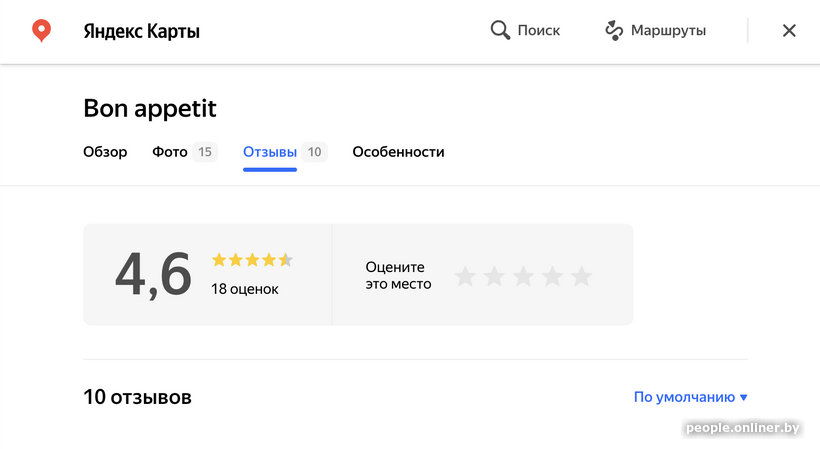This screenshot has width=820, height=449.
Task: Click the Поиск search label
Action: [539, 31]
